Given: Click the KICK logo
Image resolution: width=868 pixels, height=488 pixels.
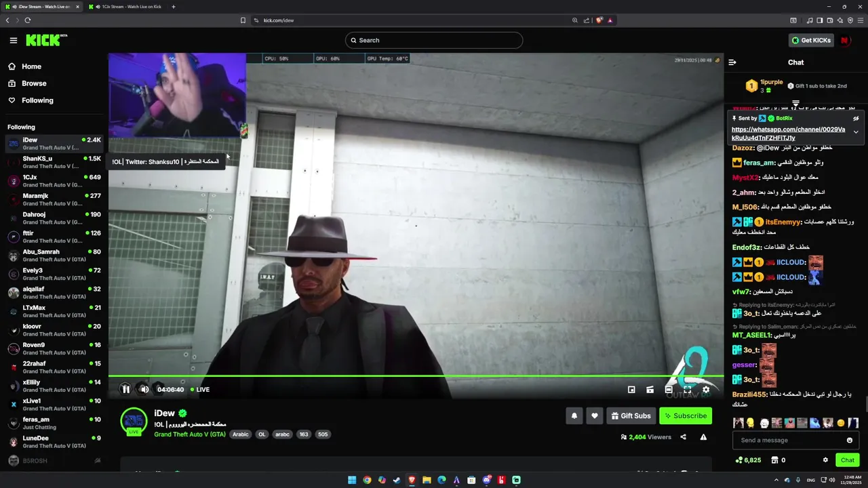Looking at the screenshot, I should point(46,40).
